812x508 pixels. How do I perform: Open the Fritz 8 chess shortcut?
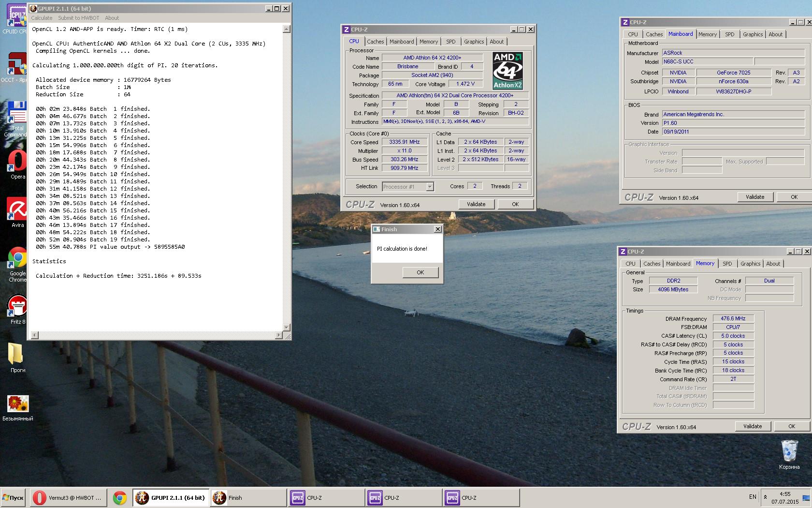coord(17,310)
